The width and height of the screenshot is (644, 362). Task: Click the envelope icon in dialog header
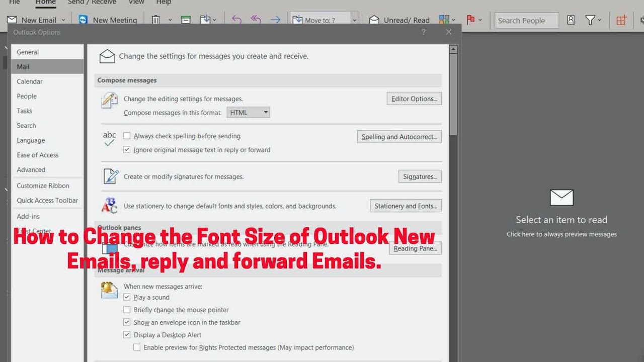click(107, 56)
